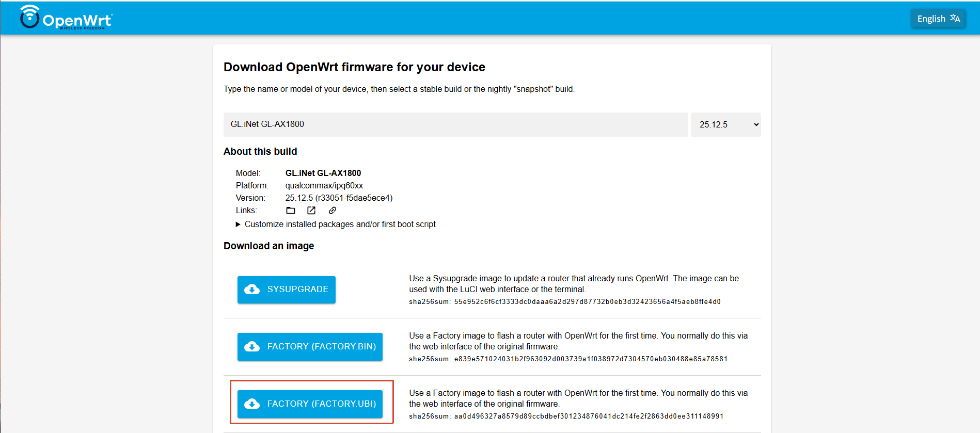Image resolution: width=980 pixels, height=433 pixels.
Task: Download the FACTORY (FACTORY.BIN) image
Action: 310,347
